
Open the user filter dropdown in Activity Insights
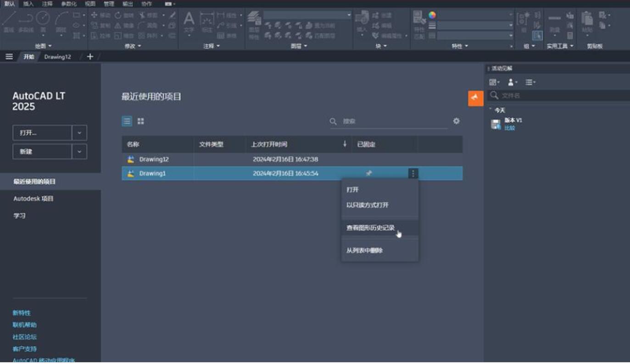[x=513, y=82]
